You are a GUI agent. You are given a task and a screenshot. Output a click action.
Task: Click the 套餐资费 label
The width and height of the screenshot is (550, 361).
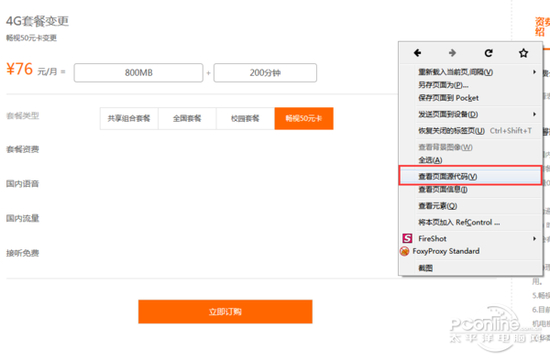22,149
